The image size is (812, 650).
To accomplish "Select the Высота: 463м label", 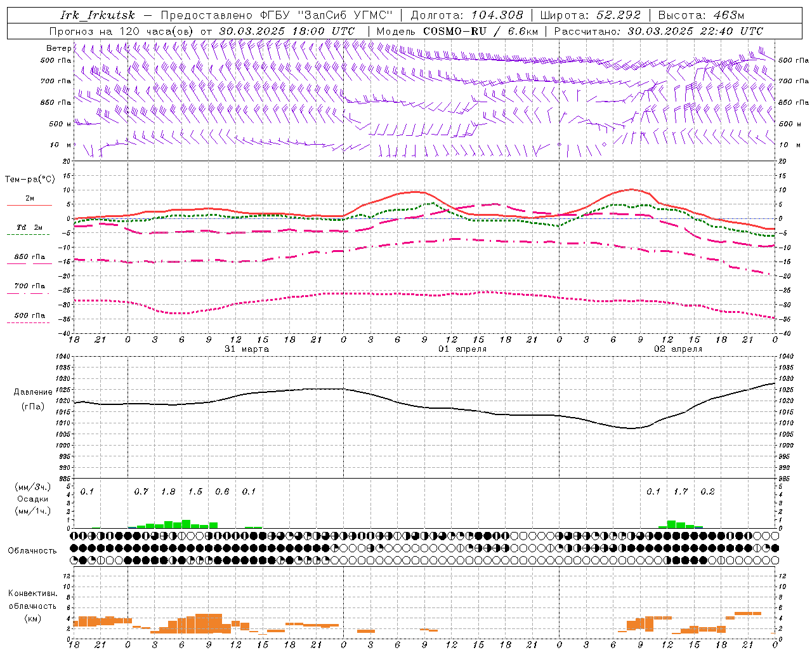I will pyautogui.click(x=701, y=15).
